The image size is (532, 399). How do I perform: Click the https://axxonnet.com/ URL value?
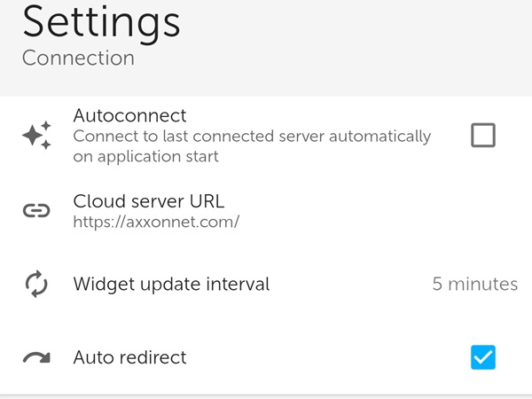pyautogui.click(x=156, y=222)
